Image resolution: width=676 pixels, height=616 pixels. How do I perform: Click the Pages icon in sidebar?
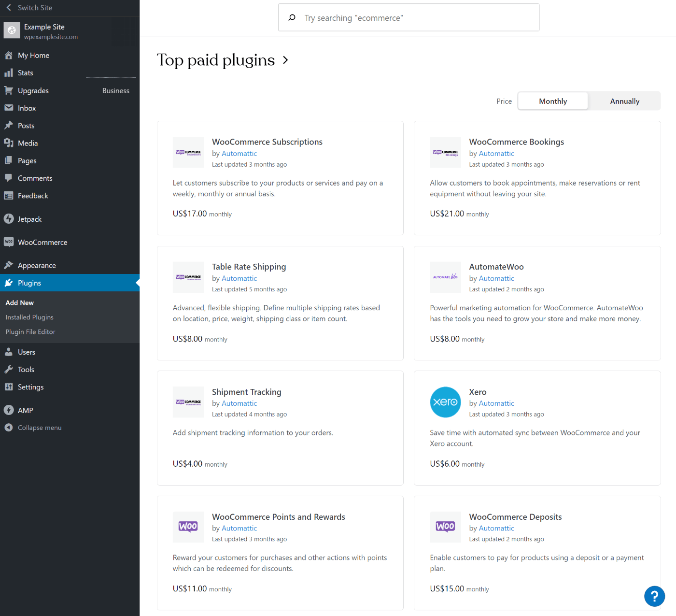click(x=9, y=160)
